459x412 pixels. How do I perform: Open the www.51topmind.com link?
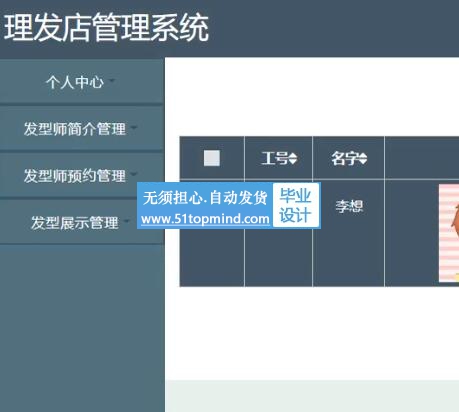[205, 219]
